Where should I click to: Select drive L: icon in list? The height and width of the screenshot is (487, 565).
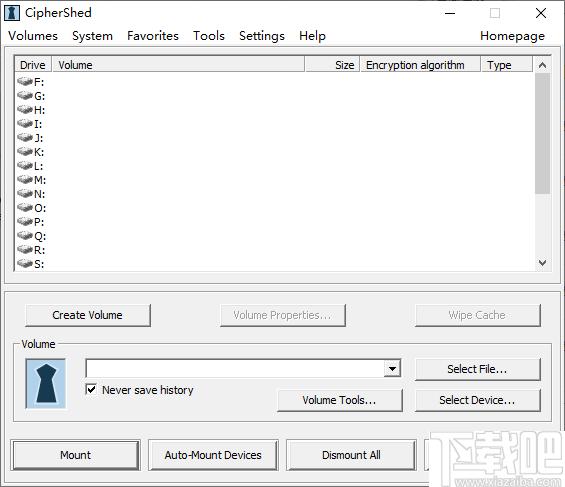pyautogui.click(x=25, y=166)
